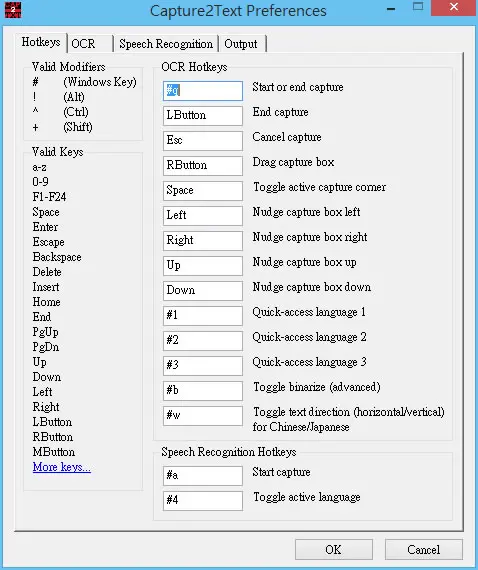Image resolution: width=478 pixels, height=570 pixels.
Task: Click the Toggle binarize hotkey field
Action: (x=203, y=391)
